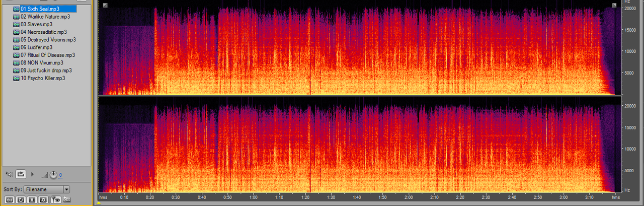
Task: Select 09 Just fuckin drop.mp3 file
Action: pos(42,71)
